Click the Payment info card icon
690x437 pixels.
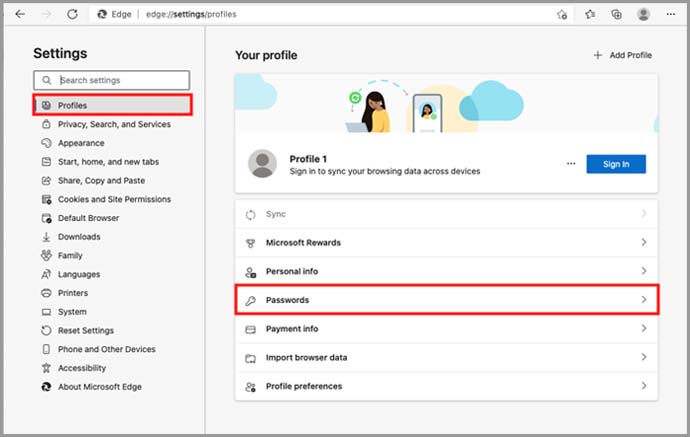250,330
